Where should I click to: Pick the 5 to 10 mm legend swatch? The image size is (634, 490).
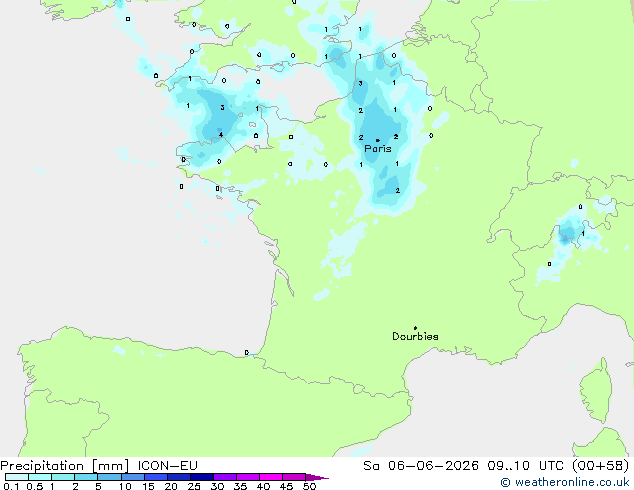point(109,477)
